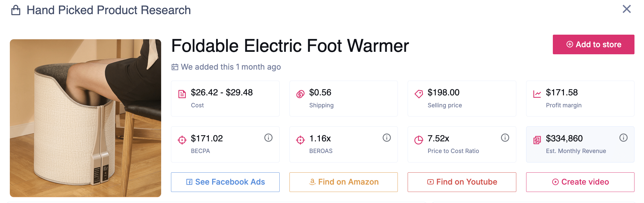Screen dimensions: 644x203
Task: Click the BEROAS info icon
Action: pyautogui.click(x=386, y=138)
